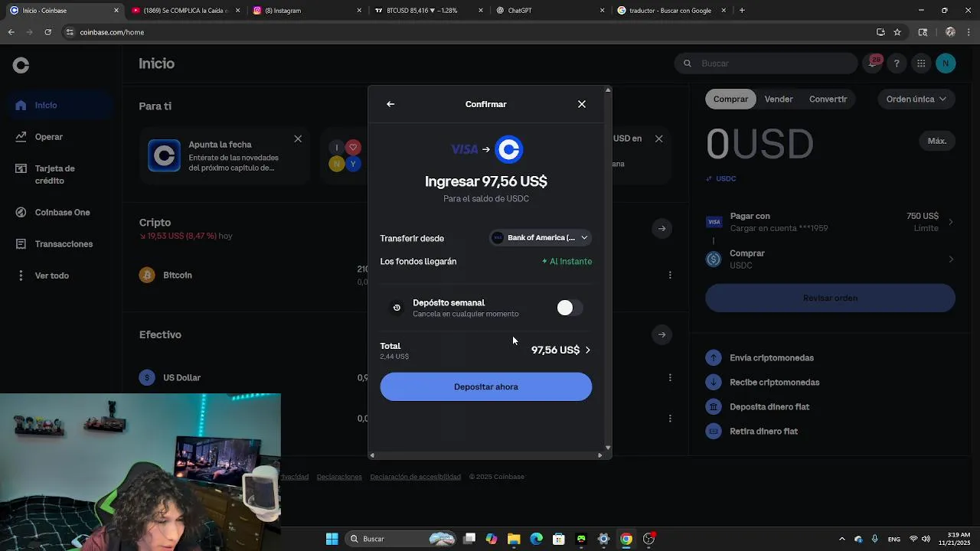Open the Windows Start menu
Screen dimensions: 980x551
click(332, 539)
